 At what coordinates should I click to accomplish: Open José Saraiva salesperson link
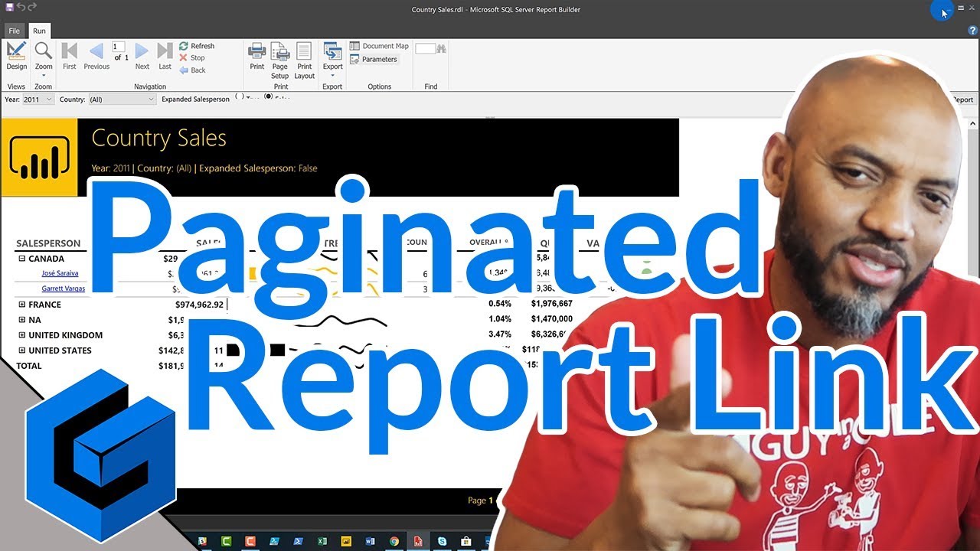click(x=60, y=273)
